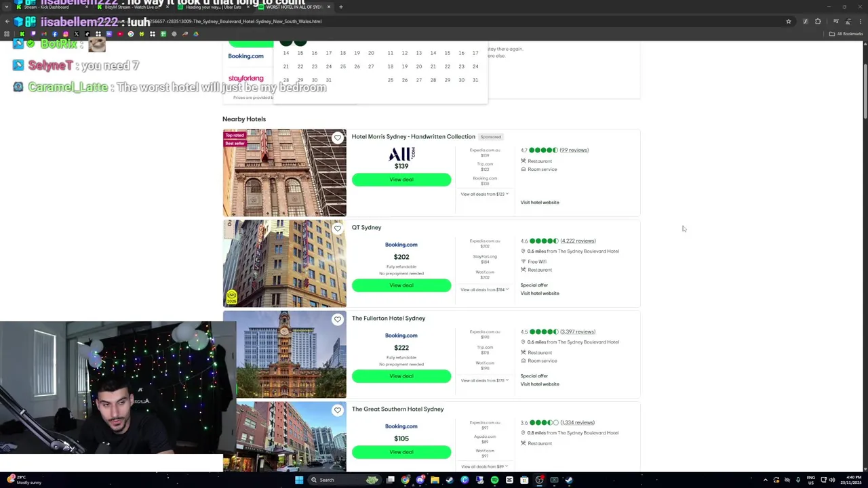Expand 'View all deals from $184' for QT Sydney
868x488 pixels.
click(x=484, y=289)
